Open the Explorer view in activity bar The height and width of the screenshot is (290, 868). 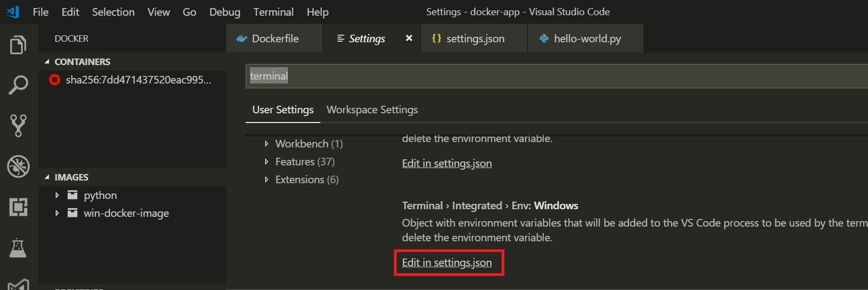18,44
